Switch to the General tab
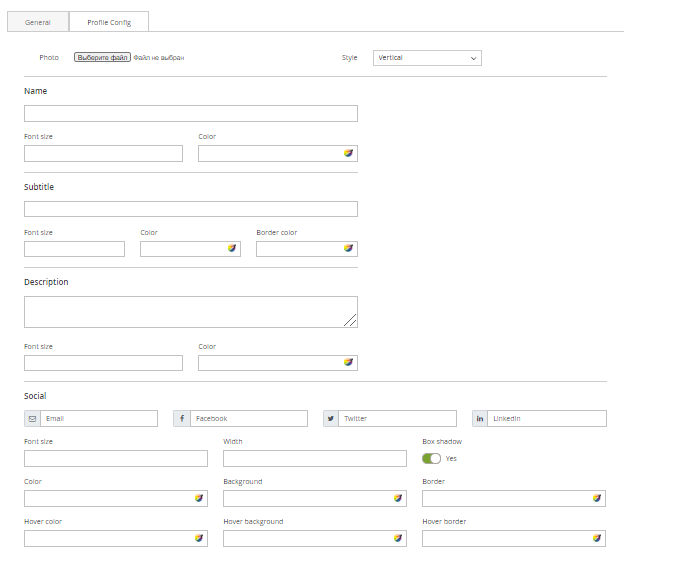 (x=38, y=22)
